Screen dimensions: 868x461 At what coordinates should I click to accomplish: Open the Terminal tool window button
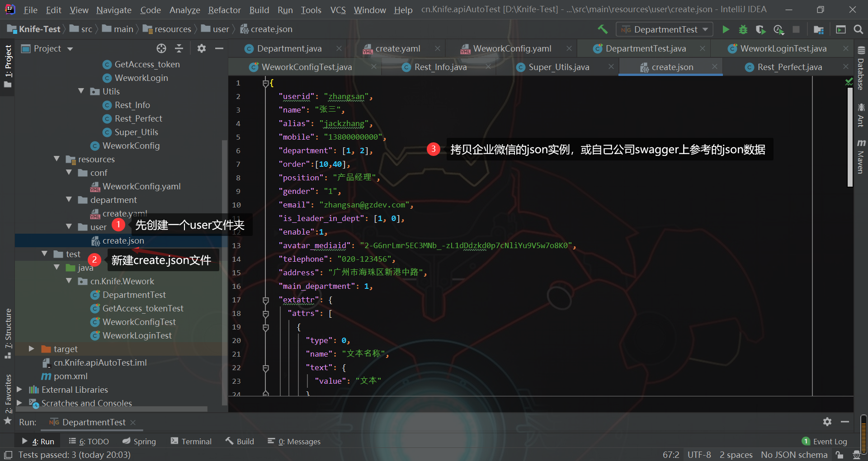[191, 442]
